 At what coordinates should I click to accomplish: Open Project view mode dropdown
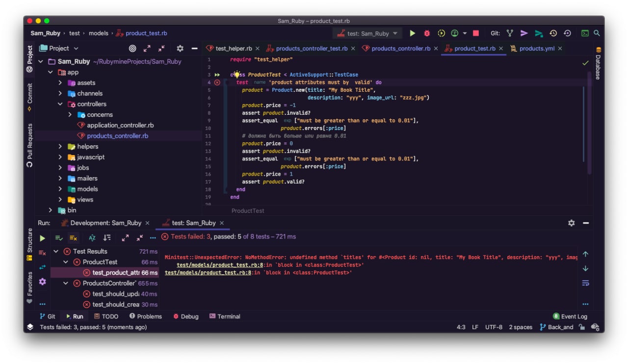pos(59,49)
